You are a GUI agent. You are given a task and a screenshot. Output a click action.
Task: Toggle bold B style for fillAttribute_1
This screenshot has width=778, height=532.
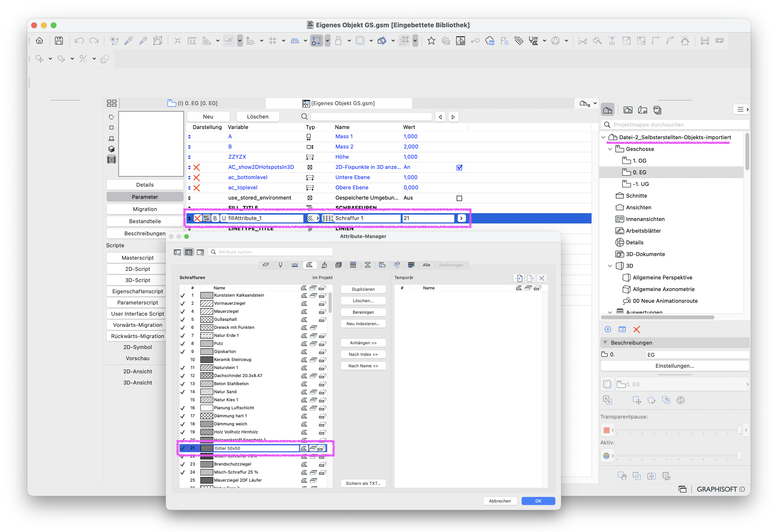[215, 218]
